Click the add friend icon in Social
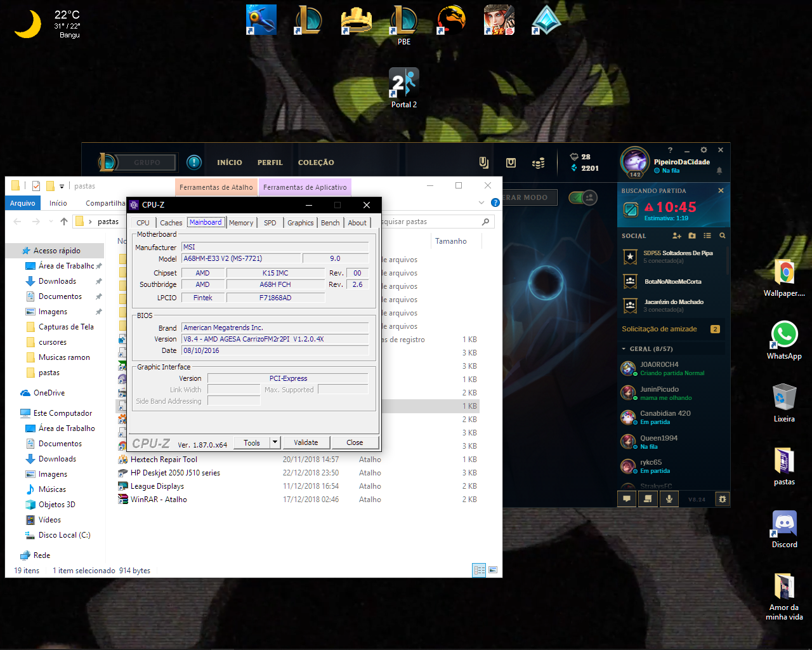This screenshot has width=812, height=650. click(677, 235)
